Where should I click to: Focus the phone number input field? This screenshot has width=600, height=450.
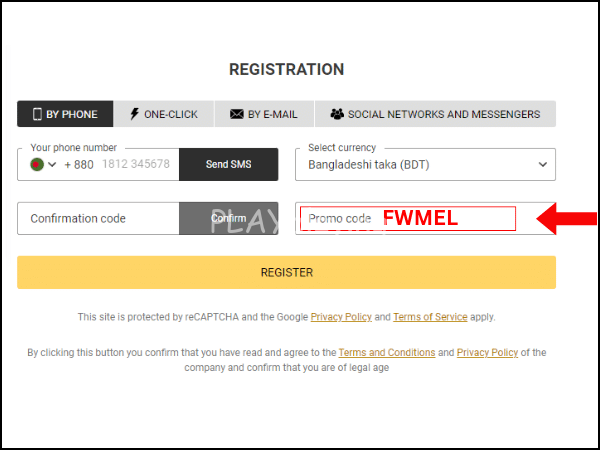[x=136, y=165]
